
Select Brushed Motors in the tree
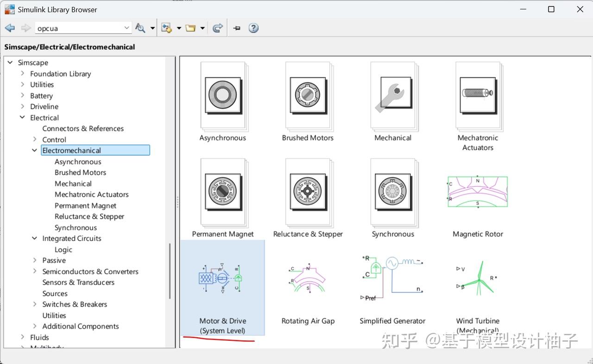[x=81, y=172]
